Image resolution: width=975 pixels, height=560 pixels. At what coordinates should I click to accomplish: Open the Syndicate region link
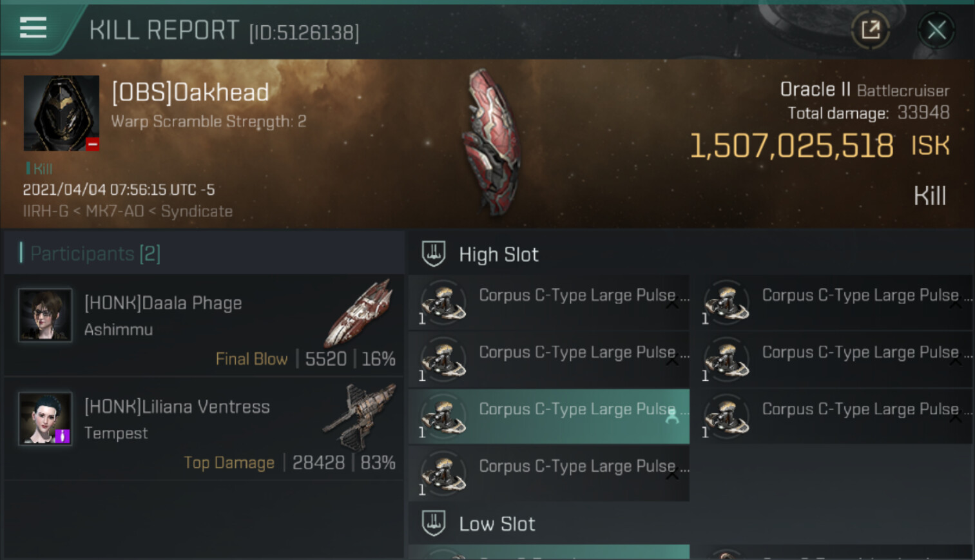tap(197, 211)
